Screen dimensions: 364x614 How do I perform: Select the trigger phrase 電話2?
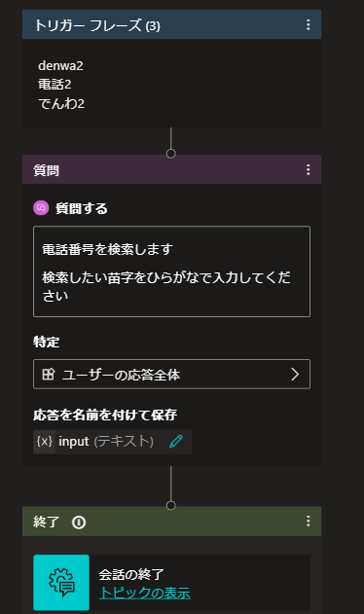[55, 85]
